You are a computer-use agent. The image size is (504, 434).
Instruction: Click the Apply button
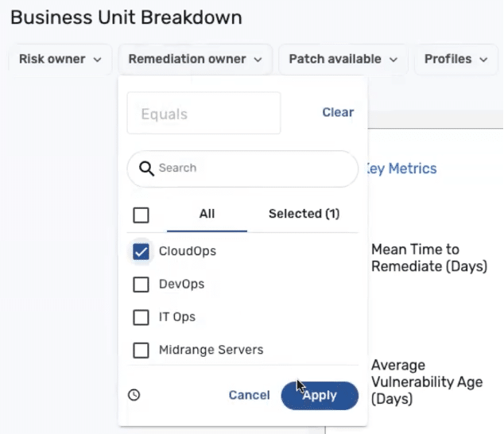coord(320,395)
